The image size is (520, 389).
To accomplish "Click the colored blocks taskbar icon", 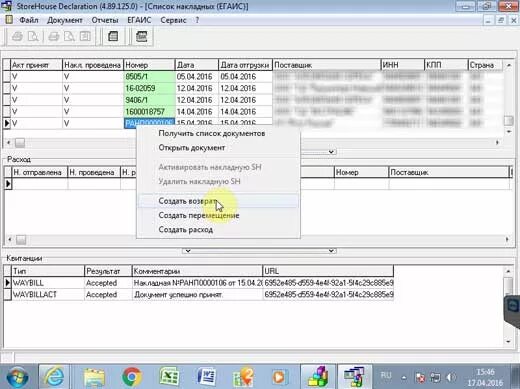I will click(x=318, y=377).
